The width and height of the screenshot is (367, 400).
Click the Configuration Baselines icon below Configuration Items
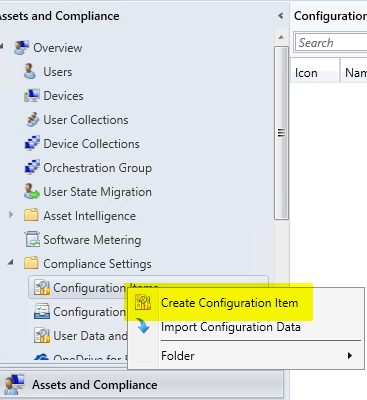tap(42, 311)
